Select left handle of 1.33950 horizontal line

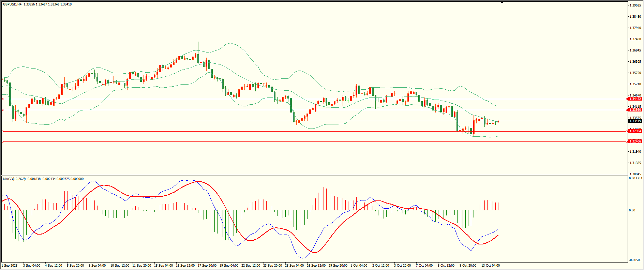3,110
